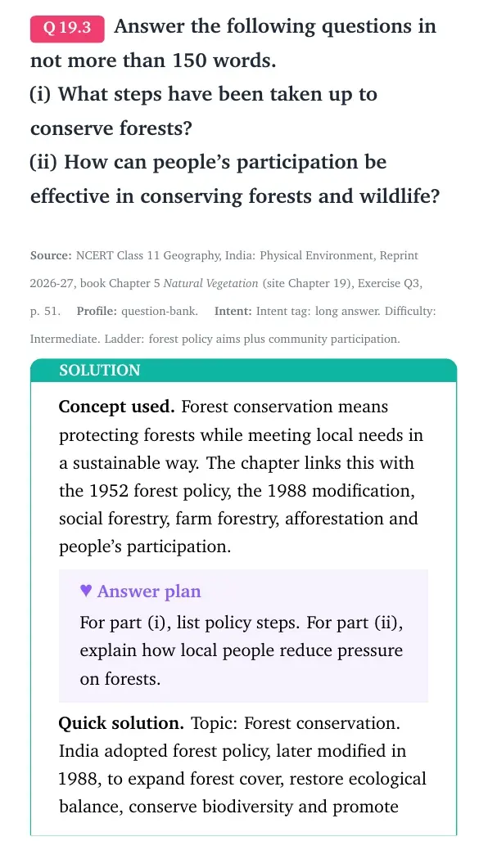Click the bold Profile label
Viewport: 488px width, 868px height.
pyautogui.click(x=97, y=311)
